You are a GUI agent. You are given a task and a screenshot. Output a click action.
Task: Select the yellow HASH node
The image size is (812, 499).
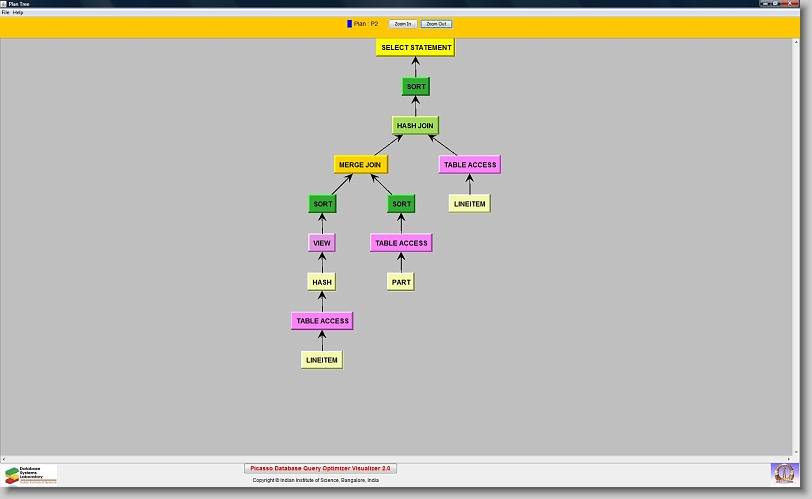[x=321, y=282]
